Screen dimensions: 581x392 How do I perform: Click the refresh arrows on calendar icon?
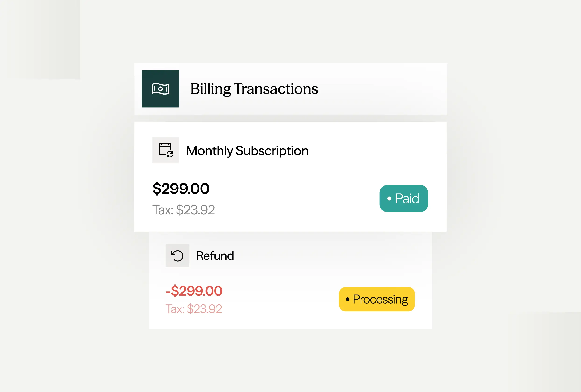(x=170, y=154)
